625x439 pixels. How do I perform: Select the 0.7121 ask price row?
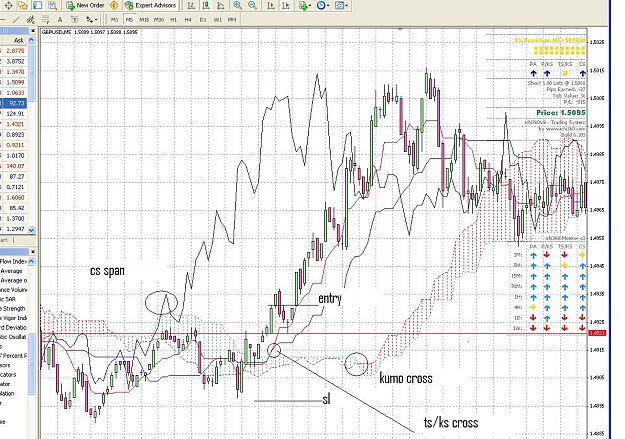(14, 187)
